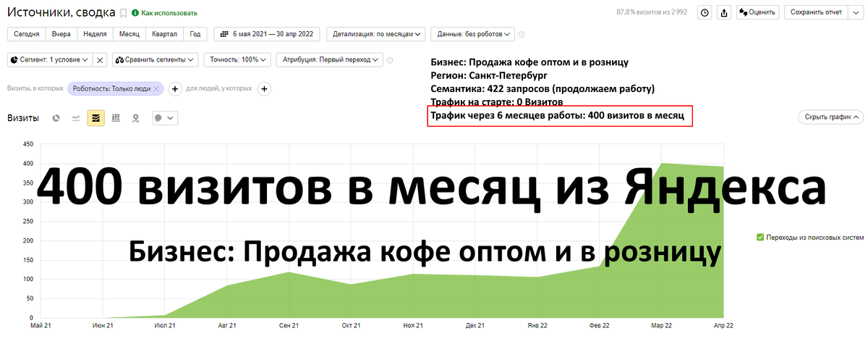Switch the chart to column view
The image size is (868, 344).
pyautogui.click(x=116, y=118)
